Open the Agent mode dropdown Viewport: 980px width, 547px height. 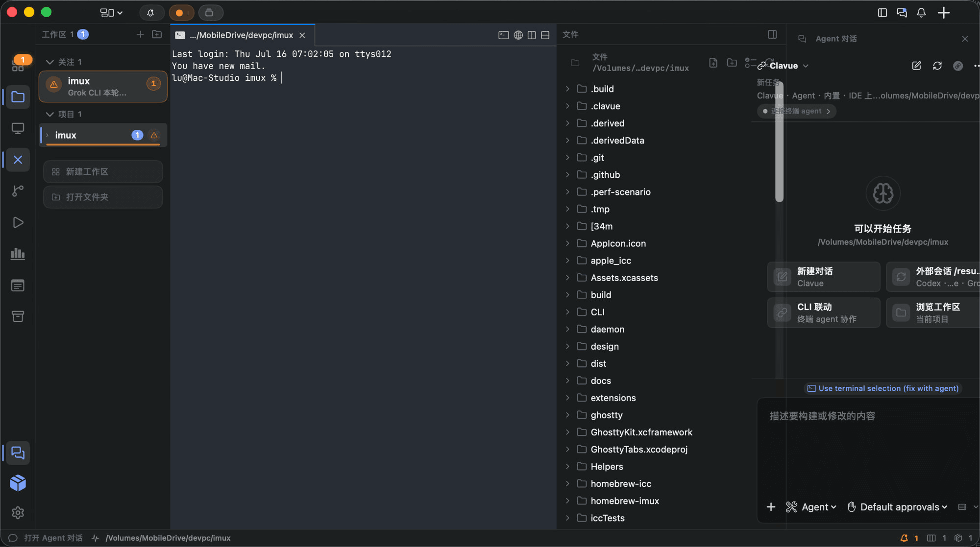(811, 507)
